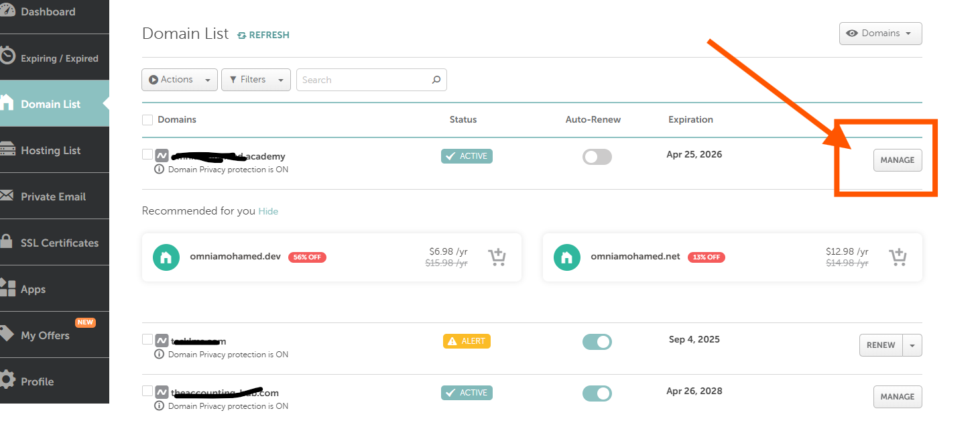Viewport: 980px width, 427px height.
Task: Click the privacy info icon under the theaccounting domain
Action: (x=160, y=406)
